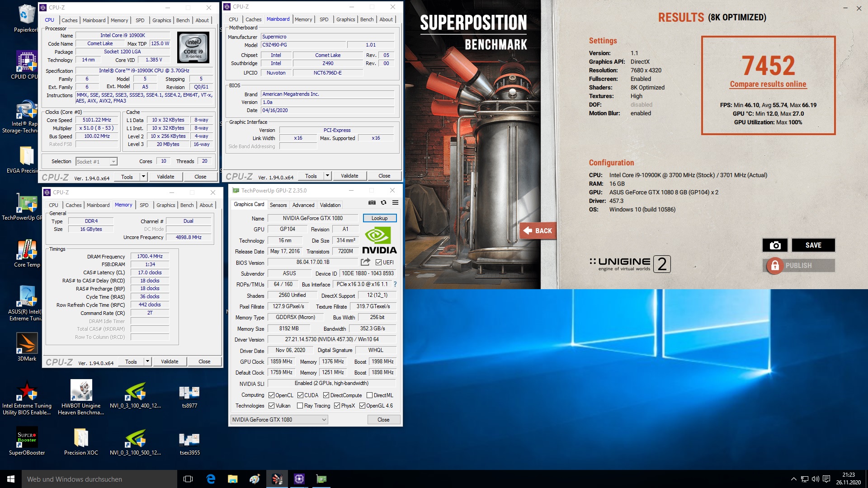Launch Microsoft Edge from the taskbar
This screenshot has height=488, width=868.
coord(211,479)
